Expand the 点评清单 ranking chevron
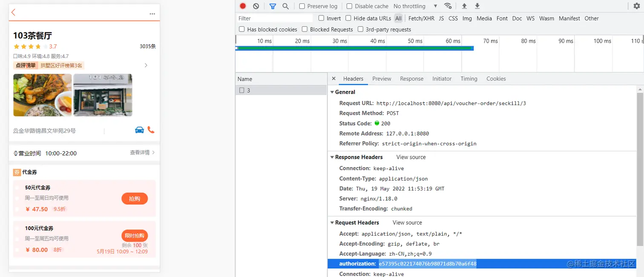This screenshot has height=277, width=644. pyautogui.click(x=146, y=65)
